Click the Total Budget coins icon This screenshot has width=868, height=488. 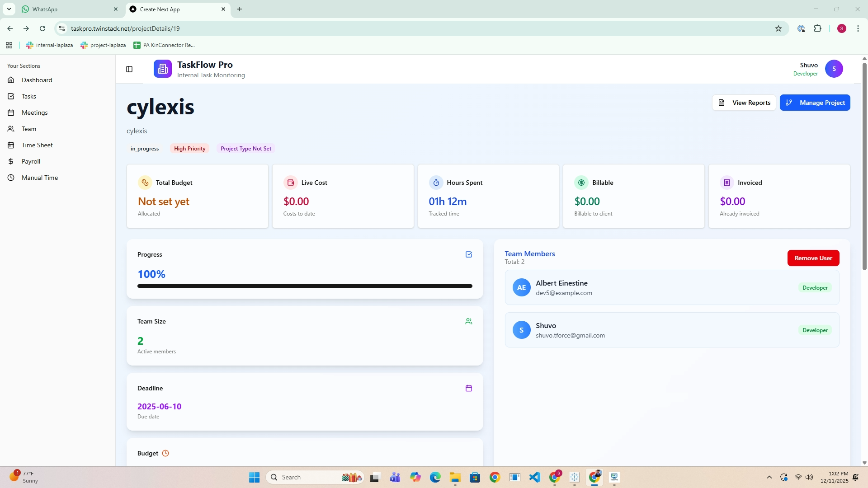[145, 183]
